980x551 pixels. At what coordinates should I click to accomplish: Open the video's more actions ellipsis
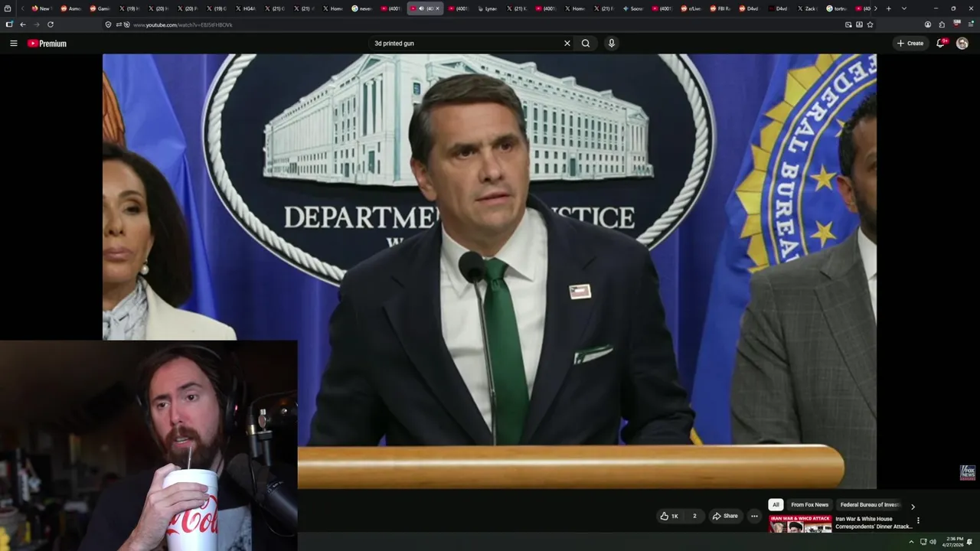click(x=754, y=516)
